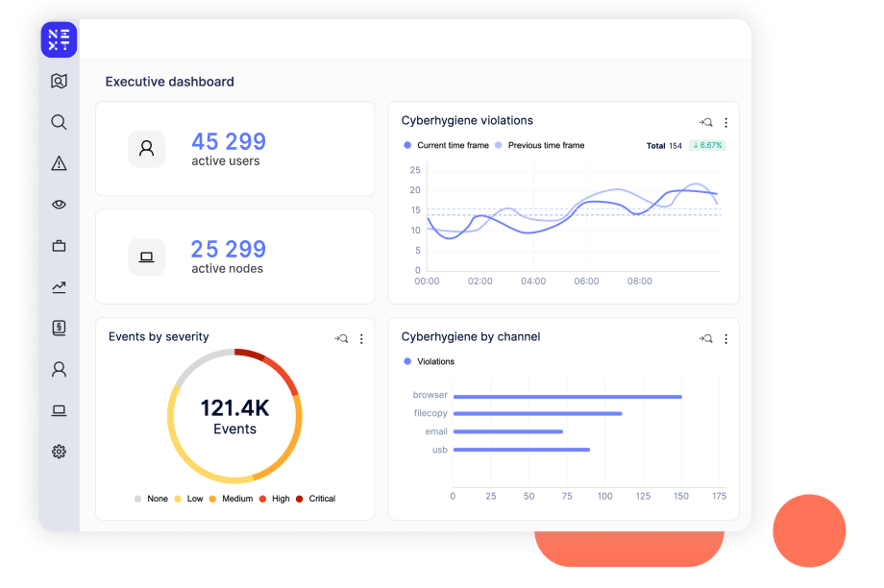Open the settings gear icon in the sidebar
884x588 pixels.
coord(59,452)
